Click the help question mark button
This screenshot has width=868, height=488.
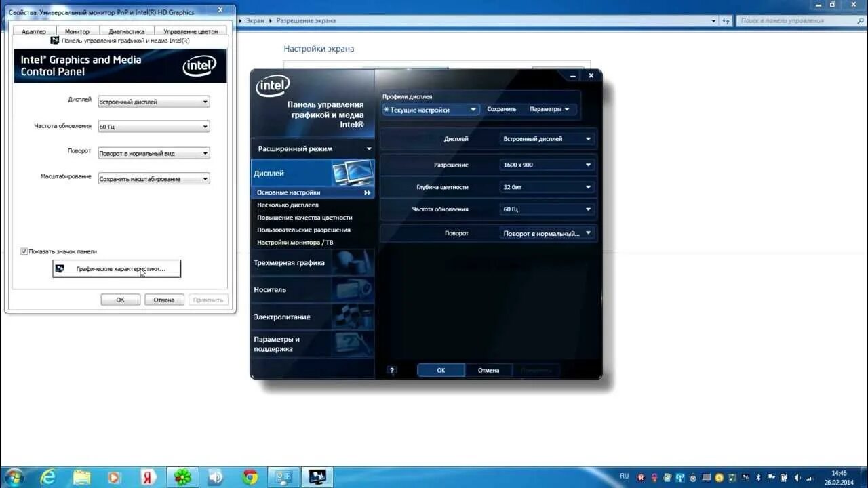(391, 370)
